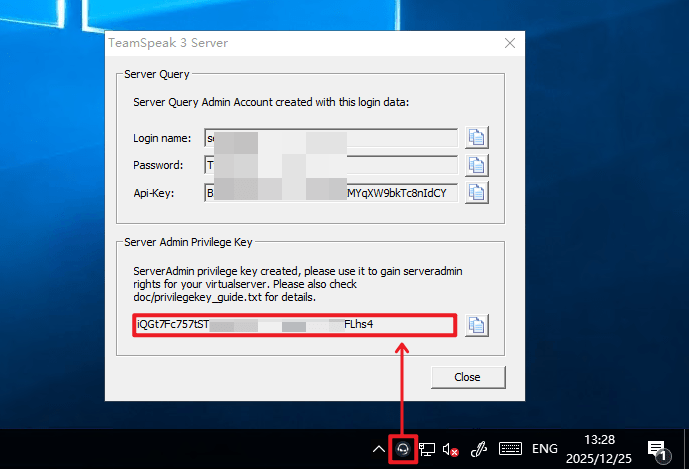Open the pen input tray icon

(x=479, y=449)
